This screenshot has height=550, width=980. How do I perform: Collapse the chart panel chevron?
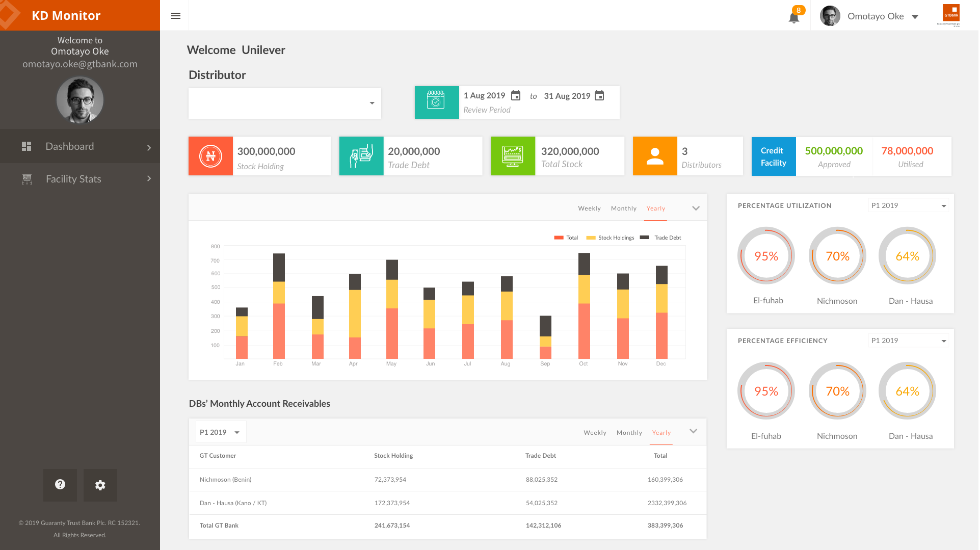pyautogui.click(x=696, y=208)
